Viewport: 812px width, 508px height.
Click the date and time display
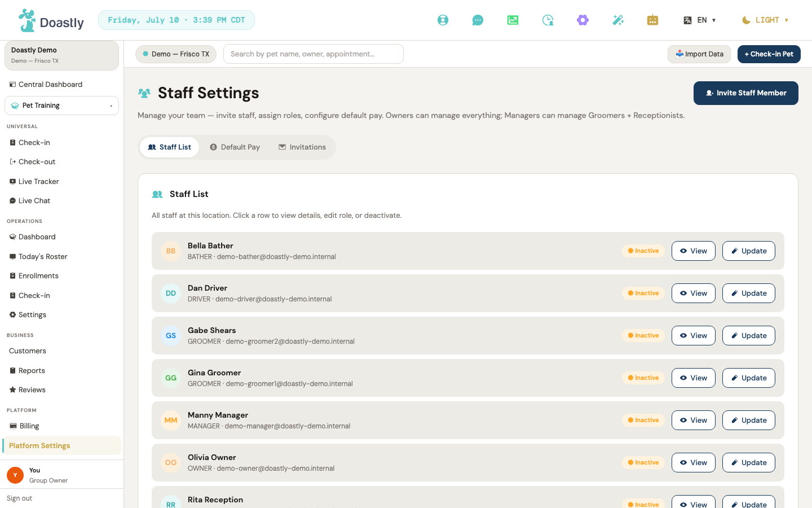pyautogui.click(x=176, y=20)
